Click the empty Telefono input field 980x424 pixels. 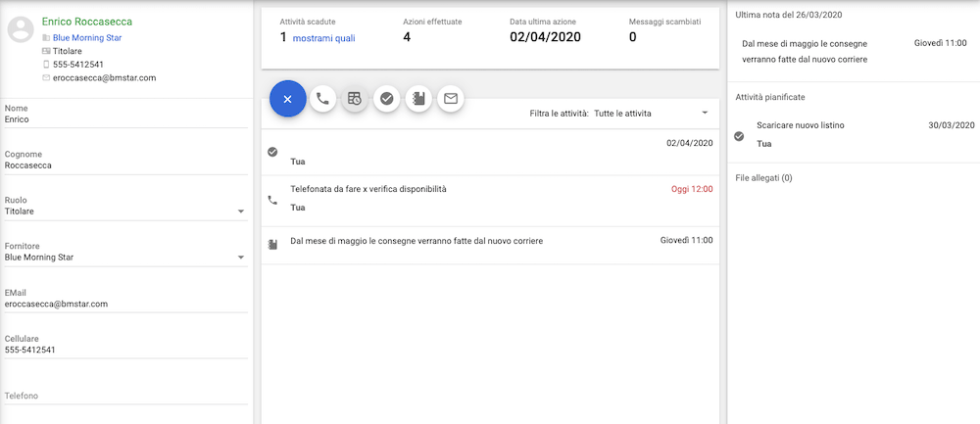pyautogui.click(x=125, y=396)
